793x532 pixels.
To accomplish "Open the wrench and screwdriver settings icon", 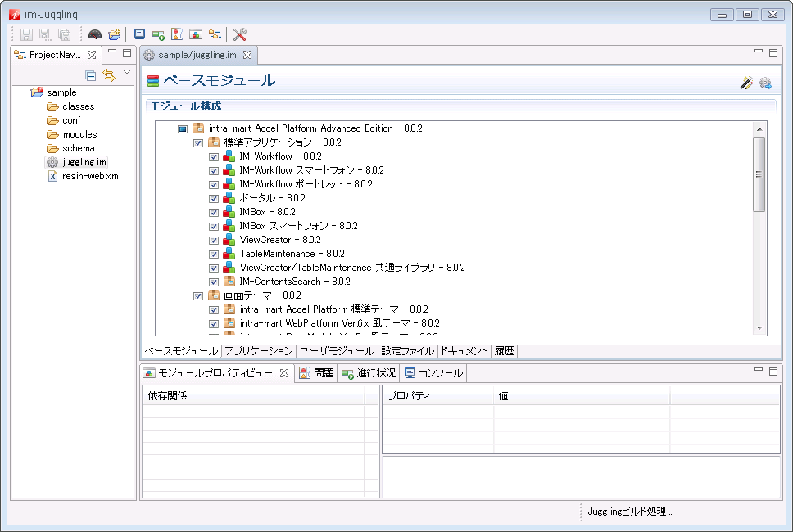I will tap(240, 34).
